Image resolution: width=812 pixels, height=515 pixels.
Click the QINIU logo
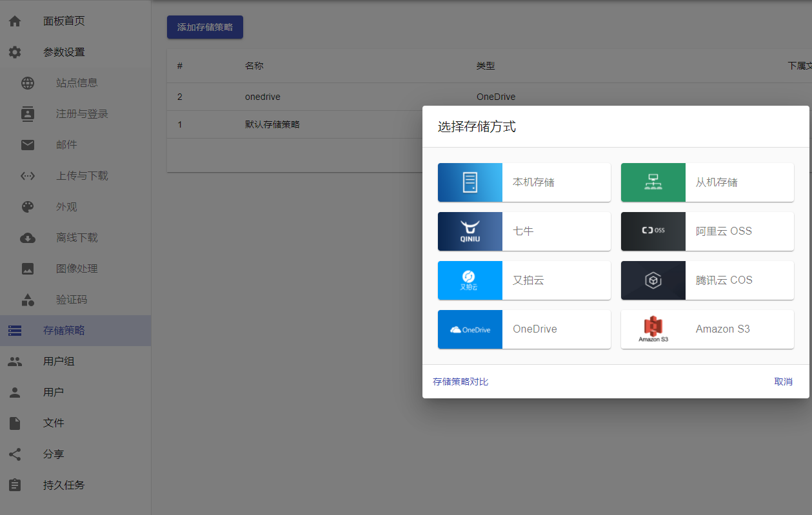point(470,231)
